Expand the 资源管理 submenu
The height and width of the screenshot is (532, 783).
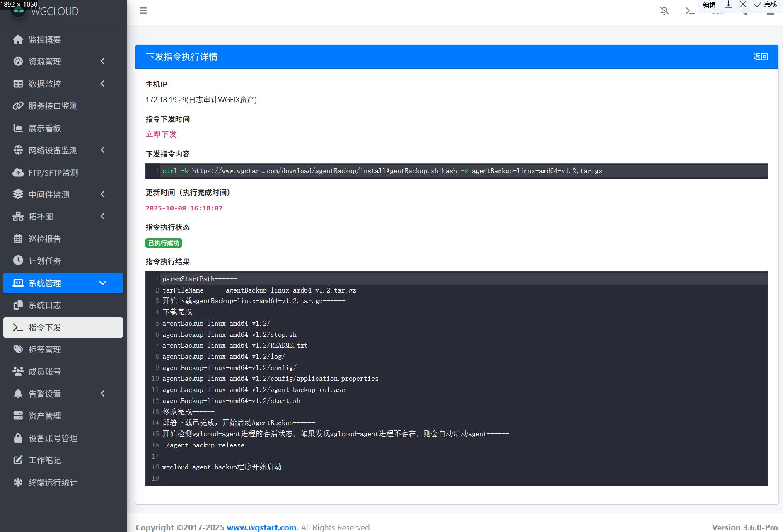[63, 61]
